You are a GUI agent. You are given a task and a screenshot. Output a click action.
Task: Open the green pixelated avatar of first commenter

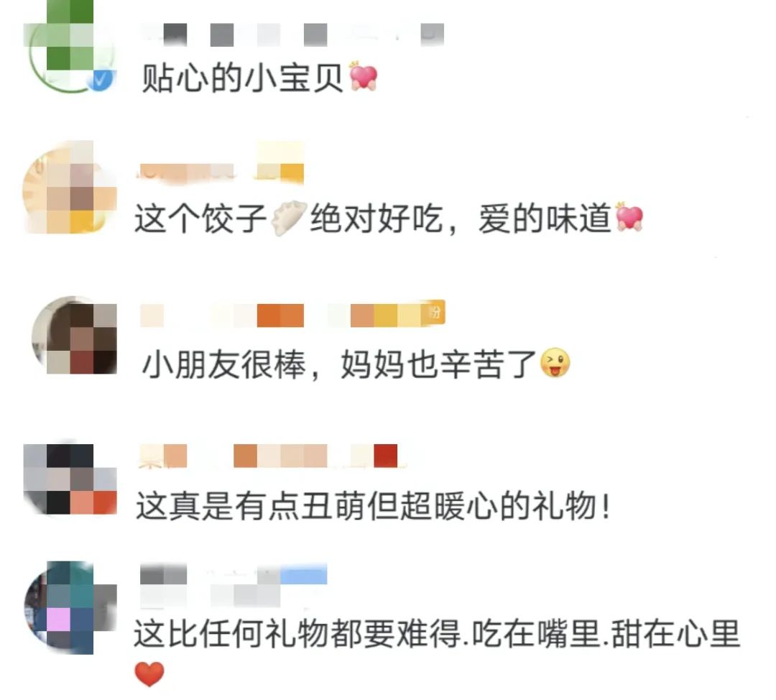[x=70, y=45]
